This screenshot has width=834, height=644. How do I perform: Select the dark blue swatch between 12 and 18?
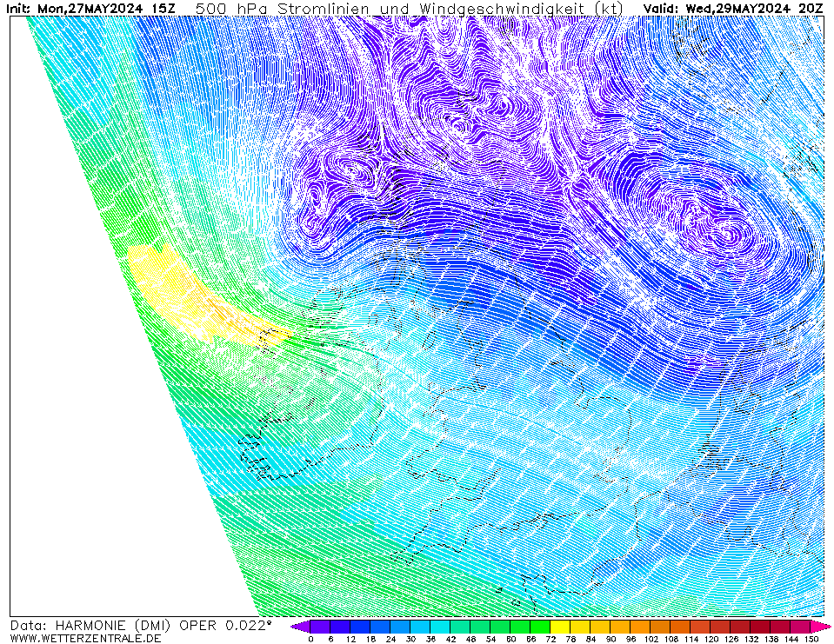360,627
